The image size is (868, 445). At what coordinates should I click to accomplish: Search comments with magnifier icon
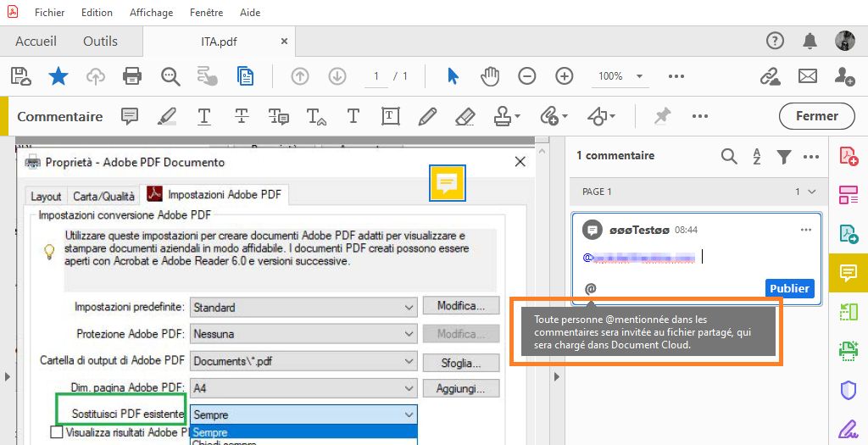pos(729,157)
